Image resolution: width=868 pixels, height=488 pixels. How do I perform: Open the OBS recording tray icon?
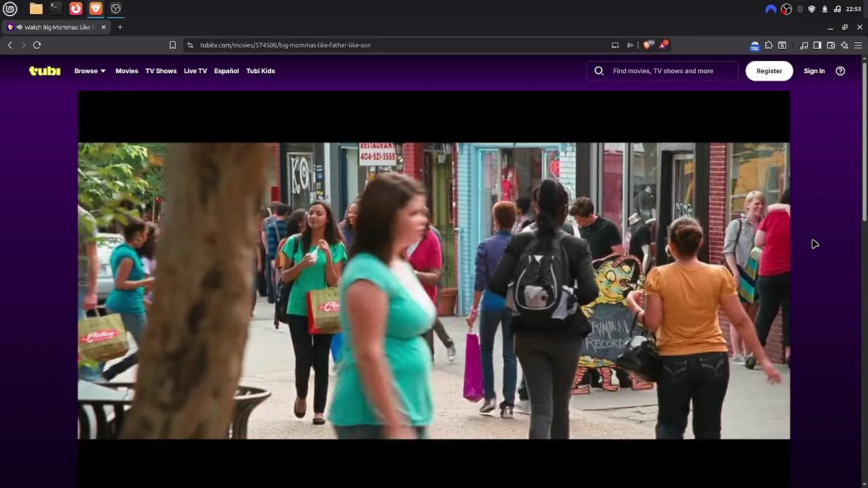click(x=787, y=9)
